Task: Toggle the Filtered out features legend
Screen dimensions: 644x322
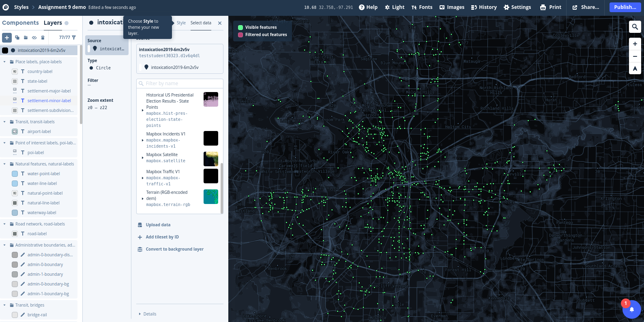Action: coord(262,35)
